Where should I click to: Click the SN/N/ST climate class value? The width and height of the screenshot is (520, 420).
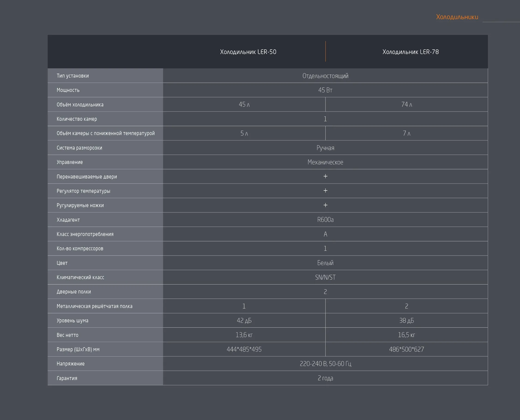[325, 277]
